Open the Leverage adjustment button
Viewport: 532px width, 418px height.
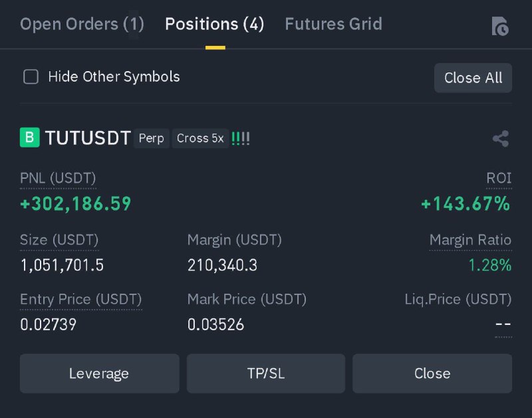pyautogui.click(x=99, y=373)
